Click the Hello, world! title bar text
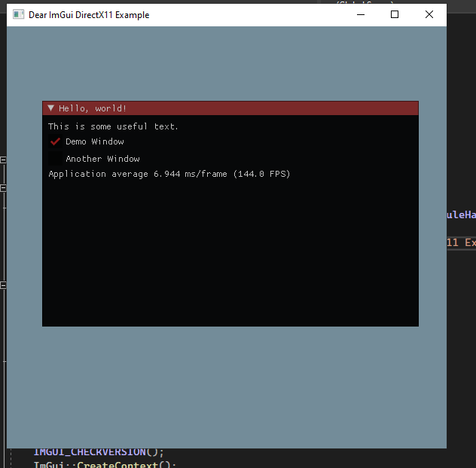This screenshot has width=476, height=468. [93, 108]
